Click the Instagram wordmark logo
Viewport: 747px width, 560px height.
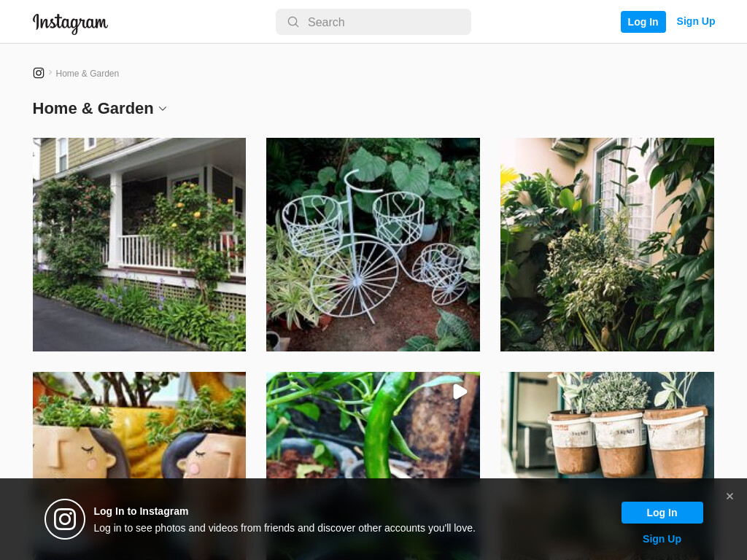[x=70, y=23]
